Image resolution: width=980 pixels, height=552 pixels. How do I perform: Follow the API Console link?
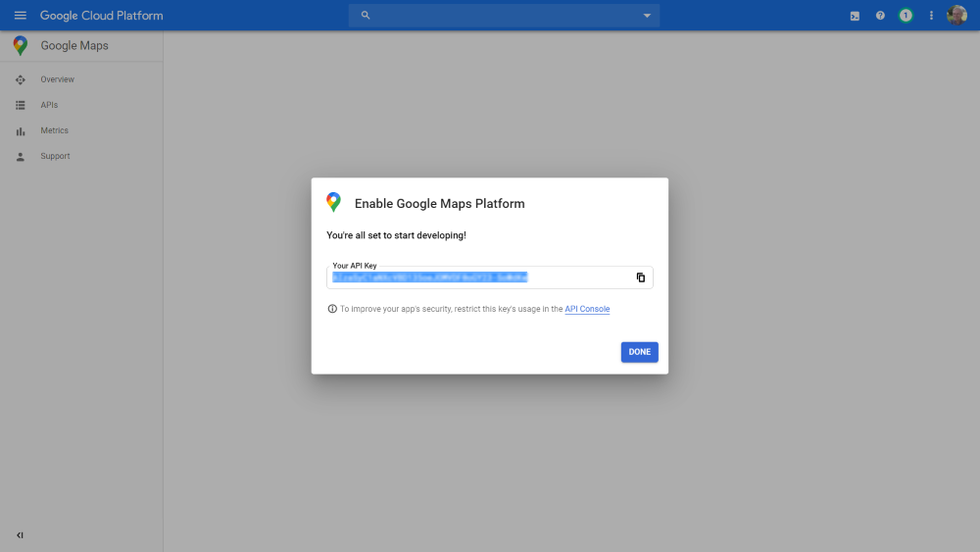587,309
